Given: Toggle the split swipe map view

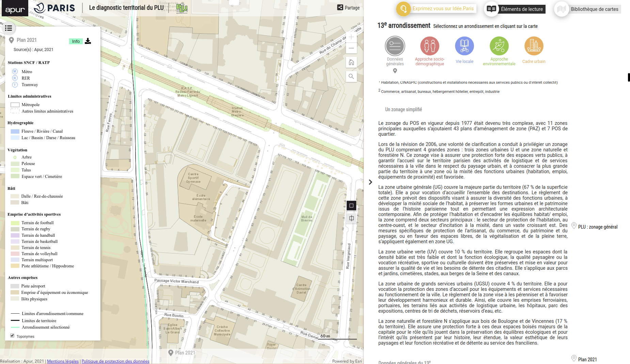Looking at the screenshot, I should [x=351, y=218].
